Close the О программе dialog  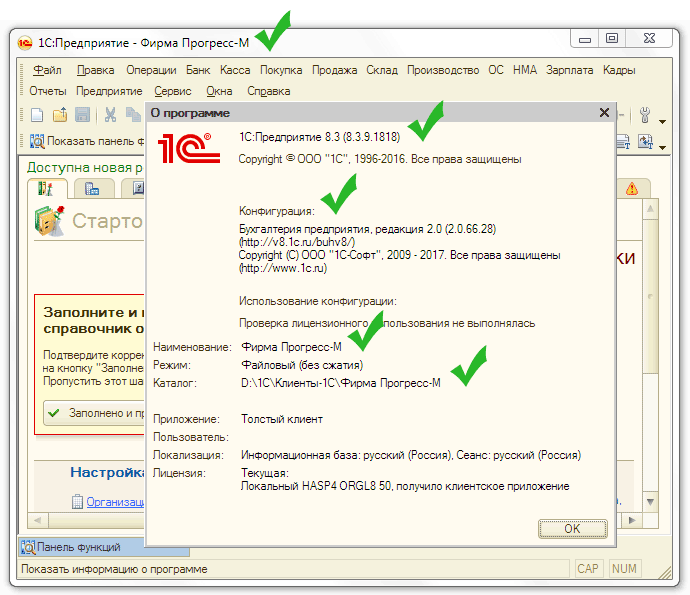coord(604,113)
